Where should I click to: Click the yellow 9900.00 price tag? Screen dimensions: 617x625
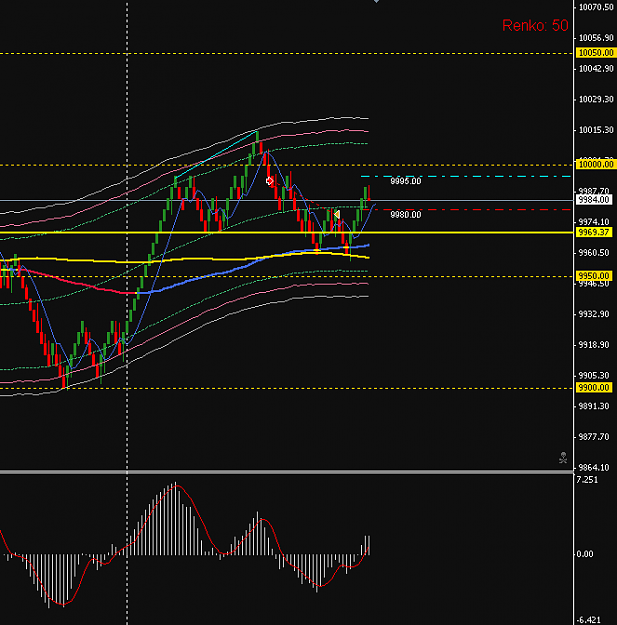pos(594,387)
